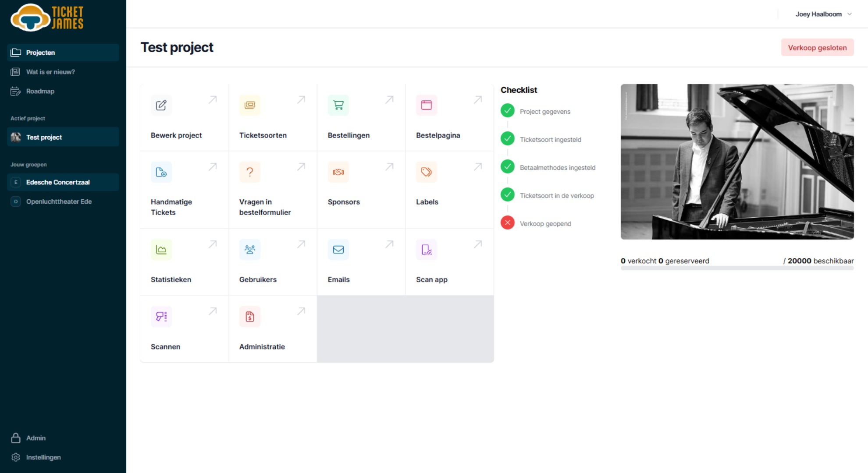Click the arrow on Bewerk project card

[213, 100]
